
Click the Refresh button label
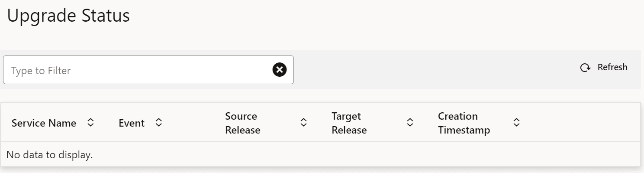(612, 67)
